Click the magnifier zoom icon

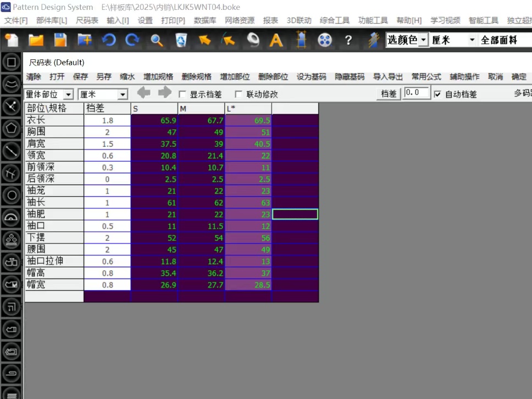pos(157,40)
